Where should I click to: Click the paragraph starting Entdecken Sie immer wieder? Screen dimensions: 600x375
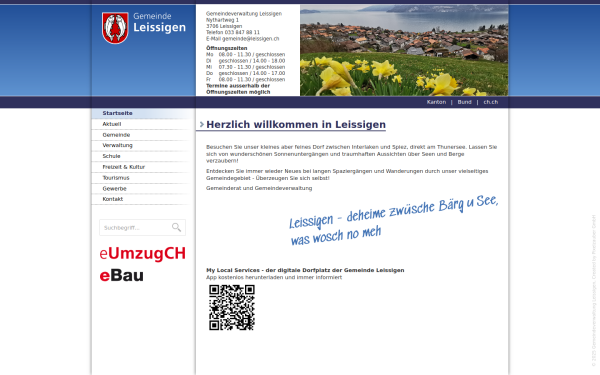pos(347,174)
